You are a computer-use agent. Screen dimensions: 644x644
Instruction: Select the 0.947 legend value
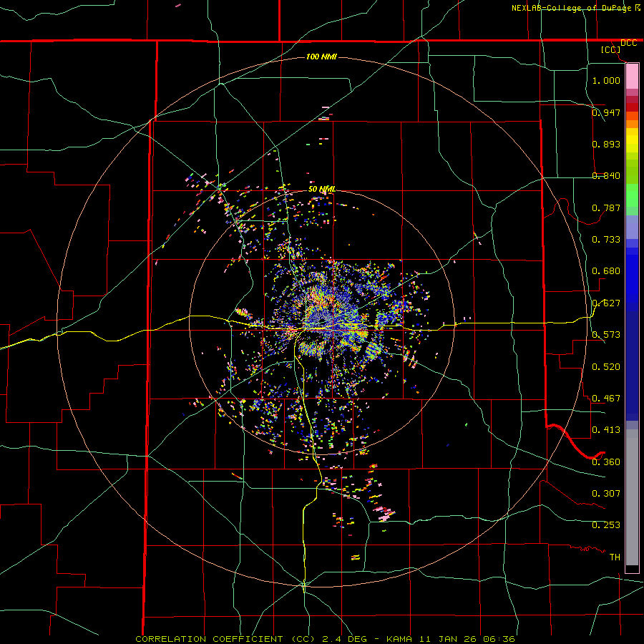point(606,112)
